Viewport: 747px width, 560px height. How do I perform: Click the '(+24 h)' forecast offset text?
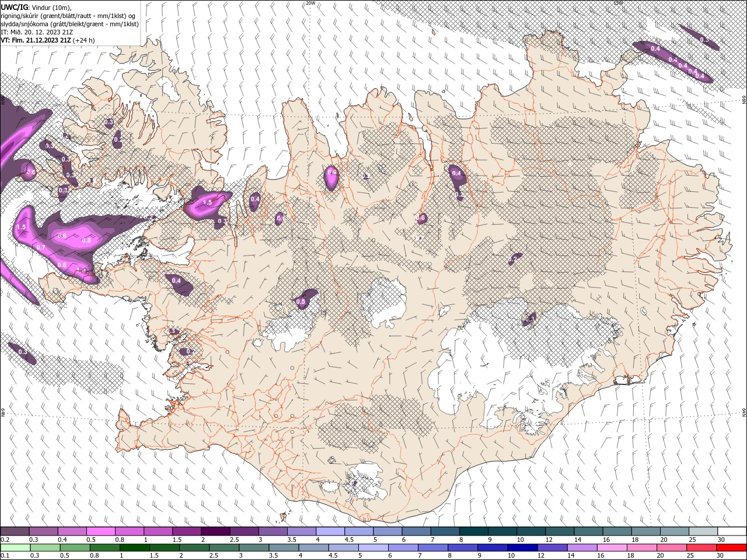coord(84,40)
